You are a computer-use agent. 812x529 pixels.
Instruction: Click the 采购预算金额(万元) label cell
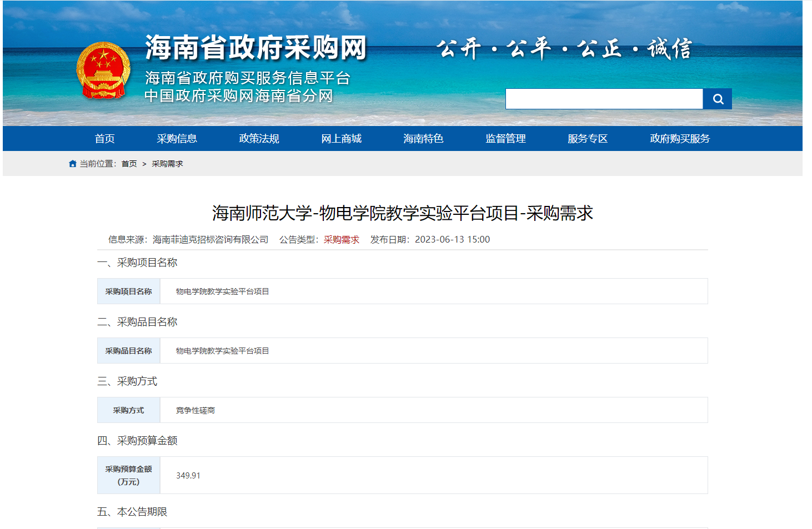pyautogui.click(x=129, y=475)
